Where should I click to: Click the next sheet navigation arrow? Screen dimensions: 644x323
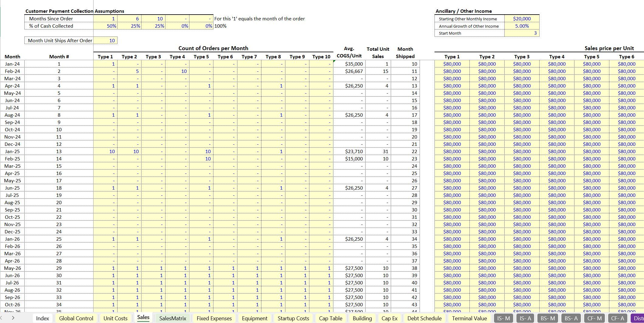pyautogui.click(x=13, y=318)
